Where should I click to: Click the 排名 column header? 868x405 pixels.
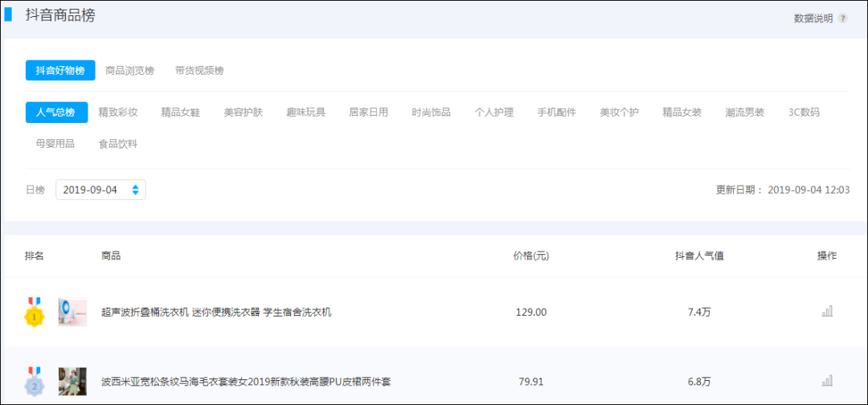[35, 256]
